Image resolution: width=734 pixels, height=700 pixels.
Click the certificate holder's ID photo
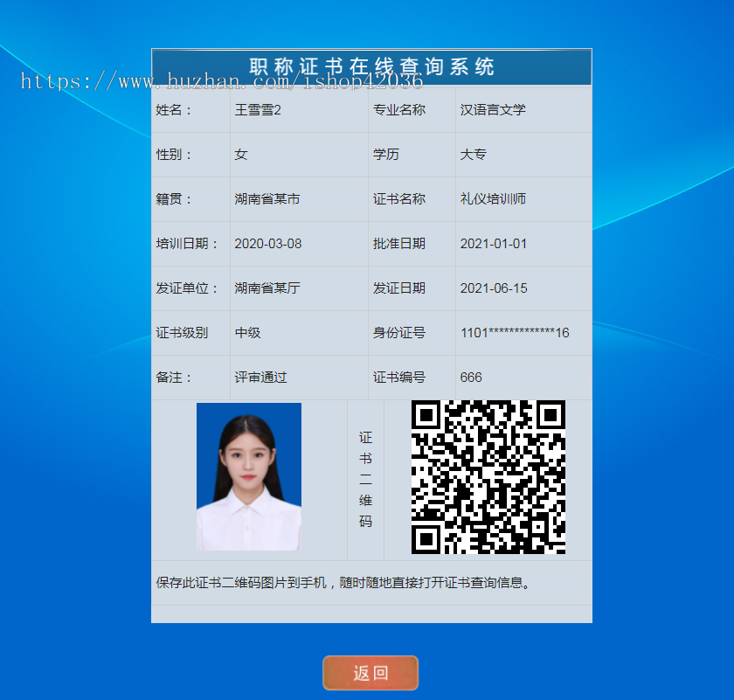click(x=249, y=477)
